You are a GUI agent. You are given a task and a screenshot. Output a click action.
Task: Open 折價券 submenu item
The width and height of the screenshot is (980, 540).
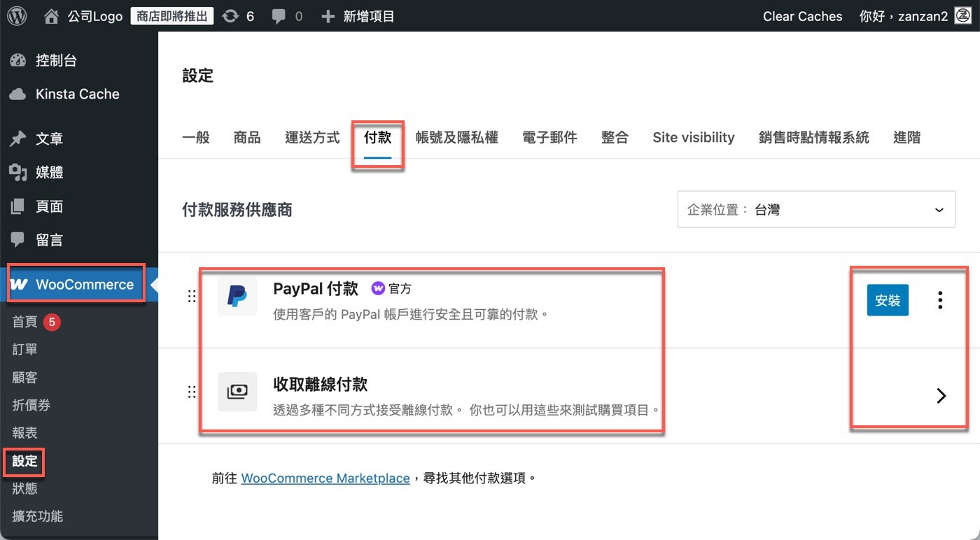[x=31, y=405]
